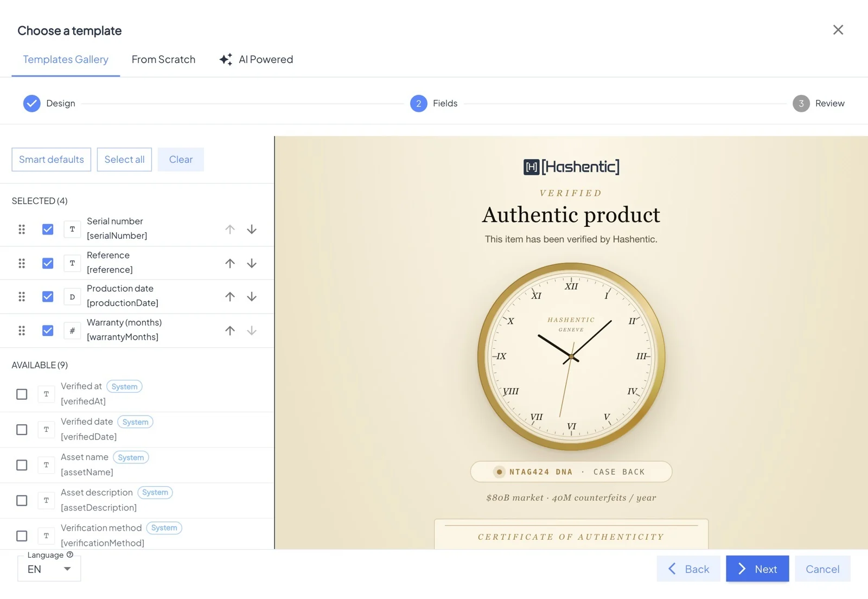Click the AI Powered sparkle icon

[x=226, y=59]
